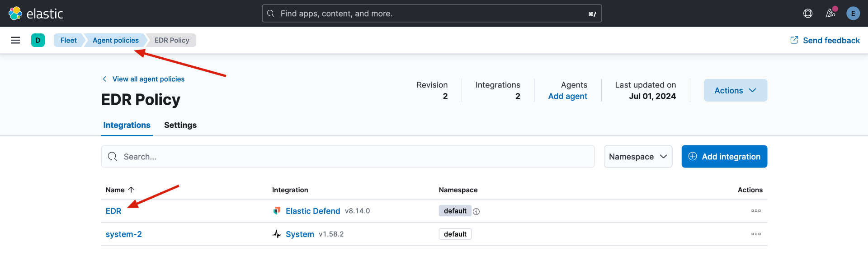The width and height of the screenshot is (868, 274).
Task: Open actions menu for EDR row
Action: [756, 211]
